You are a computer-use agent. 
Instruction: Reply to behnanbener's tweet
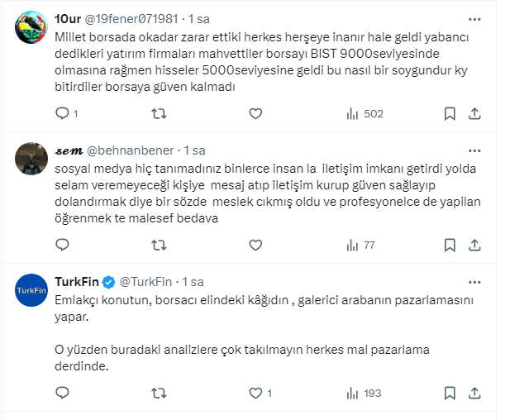[63, 245]
